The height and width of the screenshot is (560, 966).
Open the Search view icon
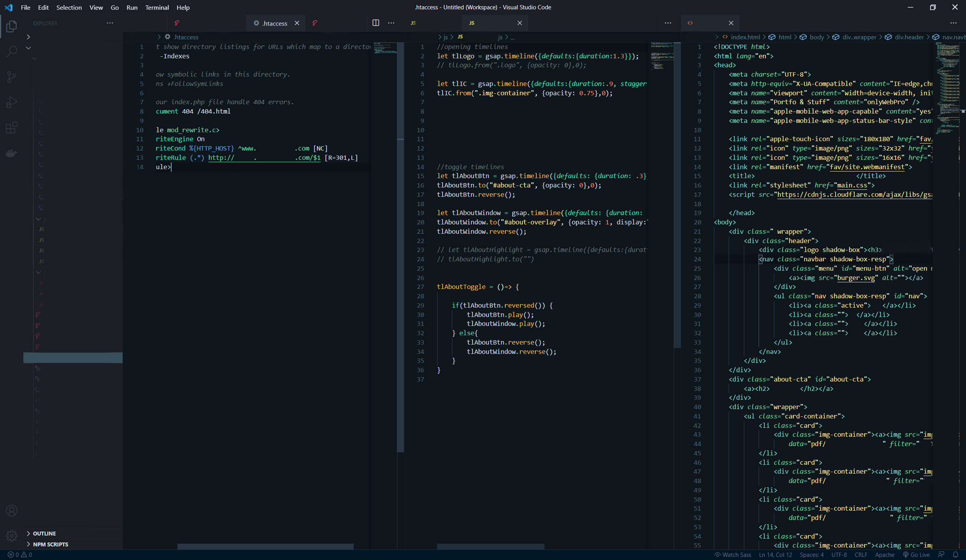[12, 51]
